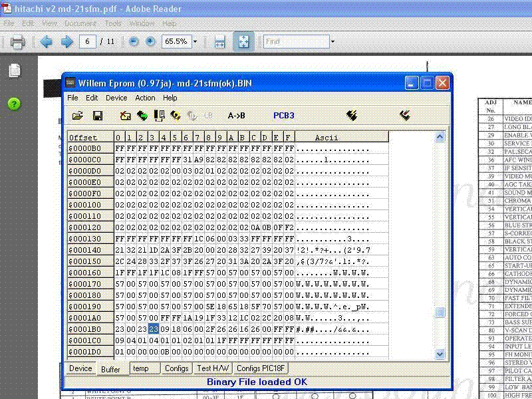Go to next page with the right arrow
The image size is (532, 399).
(x=67, y=42)
